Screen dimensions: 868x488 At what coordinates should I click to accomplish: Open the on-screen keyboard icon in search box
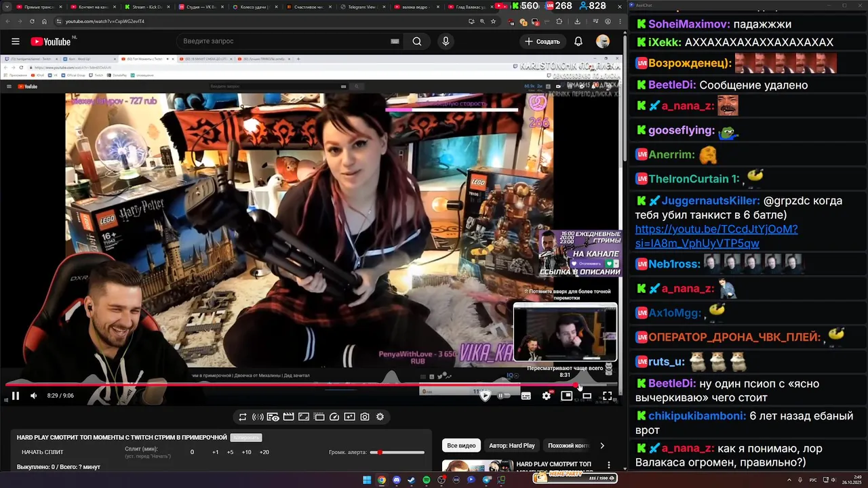[395, 41]
